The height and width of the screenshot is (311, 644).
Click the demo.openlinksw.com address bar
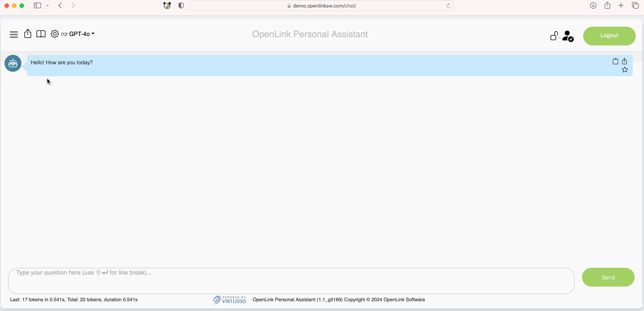tap(321, 6)
